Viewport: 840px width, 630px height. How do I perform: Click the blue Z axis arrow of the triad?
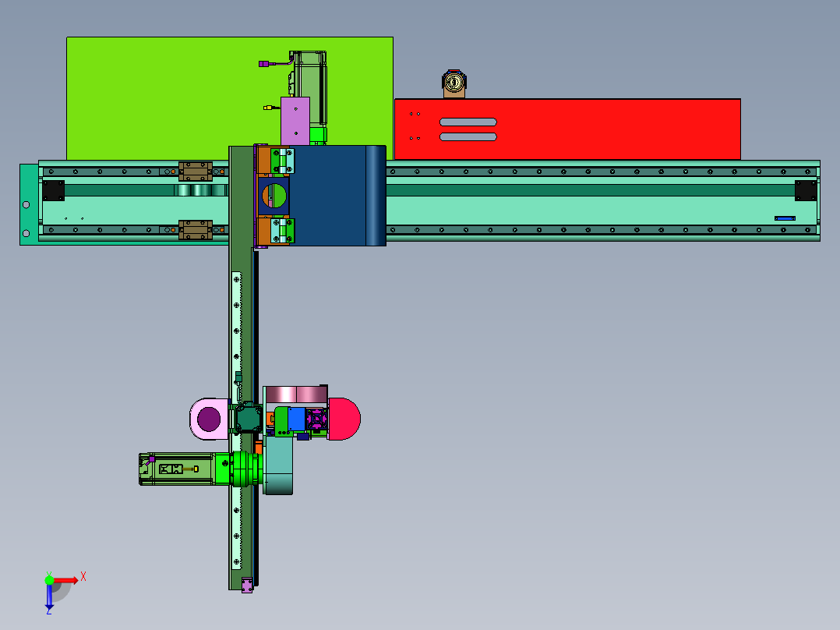point(49,597)
